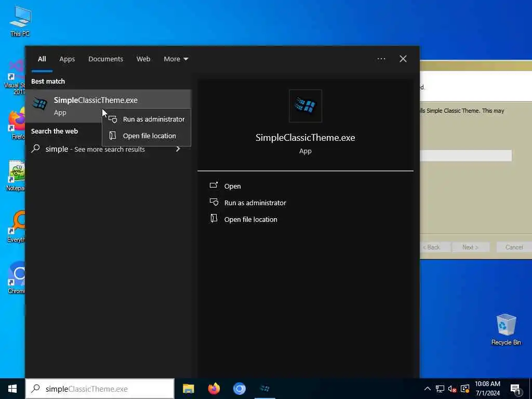The height and width of the screenshot is (399, 532).
Task: Open the Firefox desktop shortcut
Action: [17, 124]
